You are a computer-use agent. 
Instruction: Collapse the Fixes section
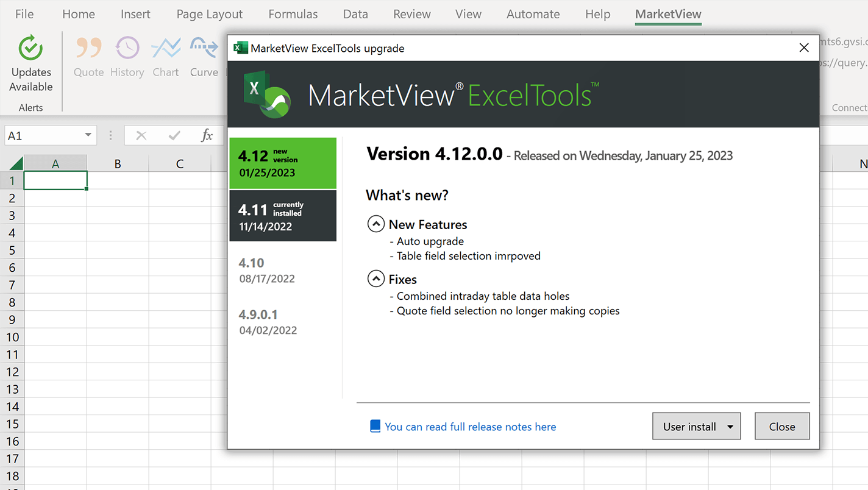tap(376, 279)
